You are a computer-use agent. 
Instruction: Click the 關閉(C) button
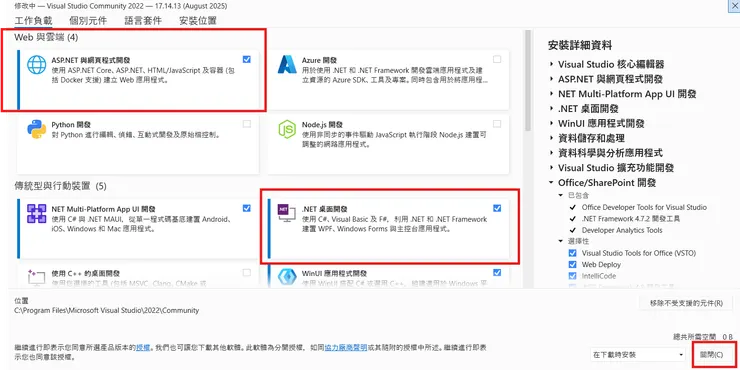pyautogui.click(x=712, y=354)
